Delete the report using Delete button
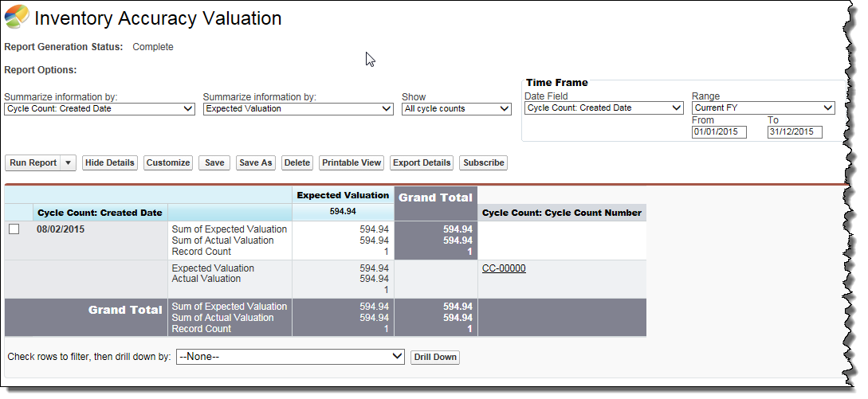 pyautogui.click(x=297, y=162)
